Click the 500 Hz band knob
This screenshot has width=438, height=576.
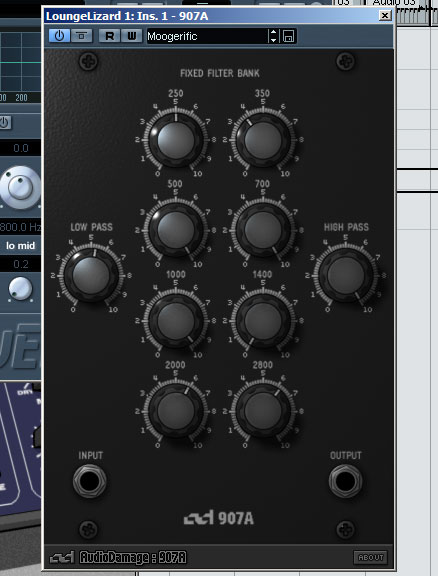click(176, 230)
